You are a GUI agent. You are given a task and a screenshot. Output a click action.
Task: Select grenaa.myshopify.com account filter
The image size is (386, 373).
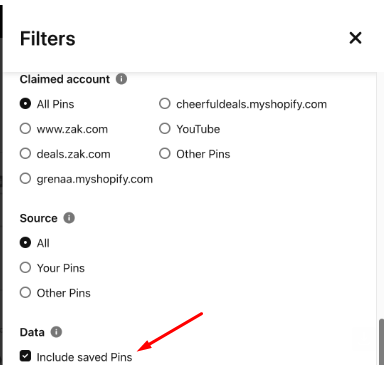point(25,179)
